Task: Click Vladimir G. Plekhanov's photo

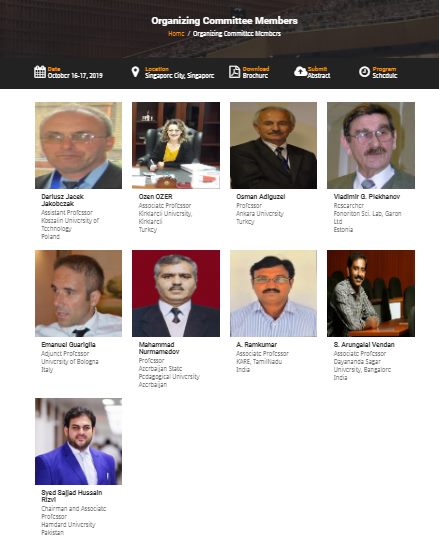Action: pos(371,145)
